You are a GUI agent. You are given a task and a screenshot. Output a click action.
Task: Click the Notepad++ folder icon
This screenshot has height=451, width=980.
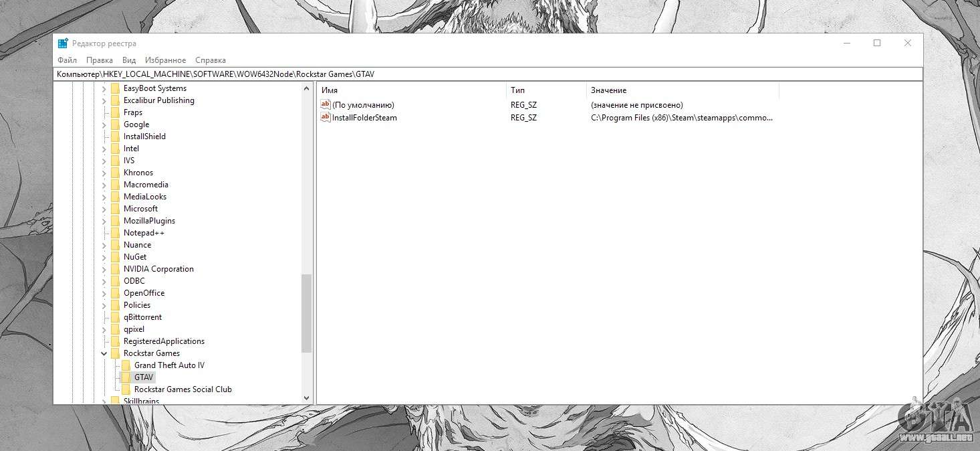pyautogui.click(x=116, y=233)
